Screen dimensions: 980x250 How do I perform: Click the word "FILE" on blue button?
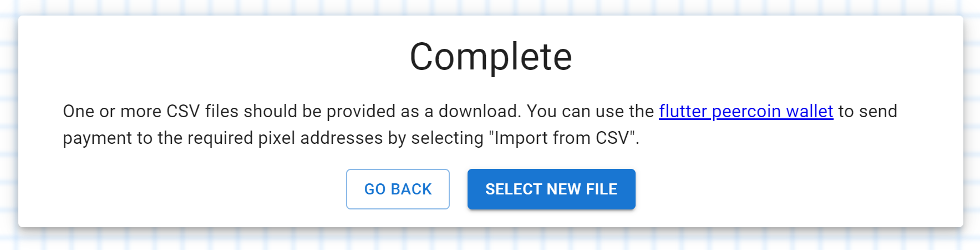point(602,189)
